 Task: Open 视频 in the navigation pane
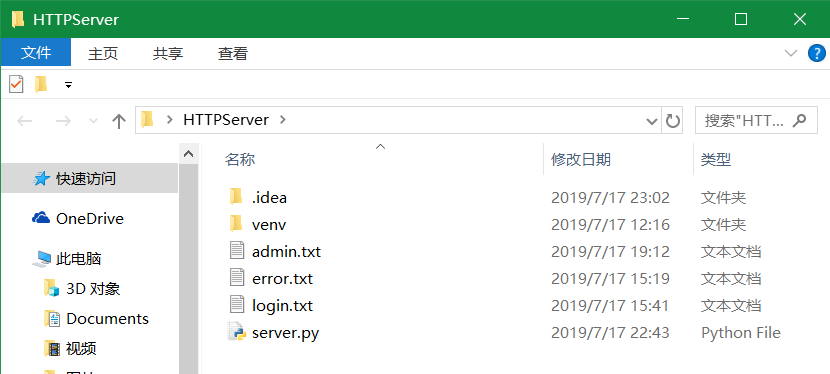[81, 349]
